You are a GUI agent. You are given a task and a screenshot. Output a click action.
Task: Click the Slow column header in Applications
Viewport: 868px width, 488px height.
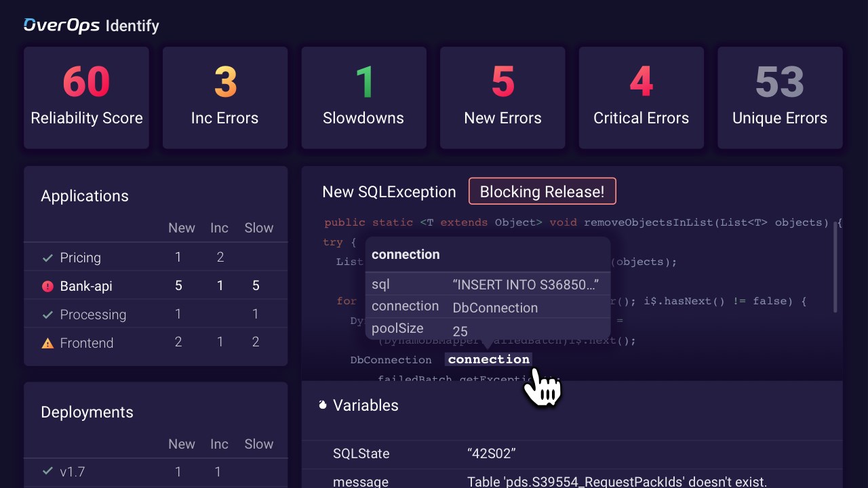coord(259,228)
